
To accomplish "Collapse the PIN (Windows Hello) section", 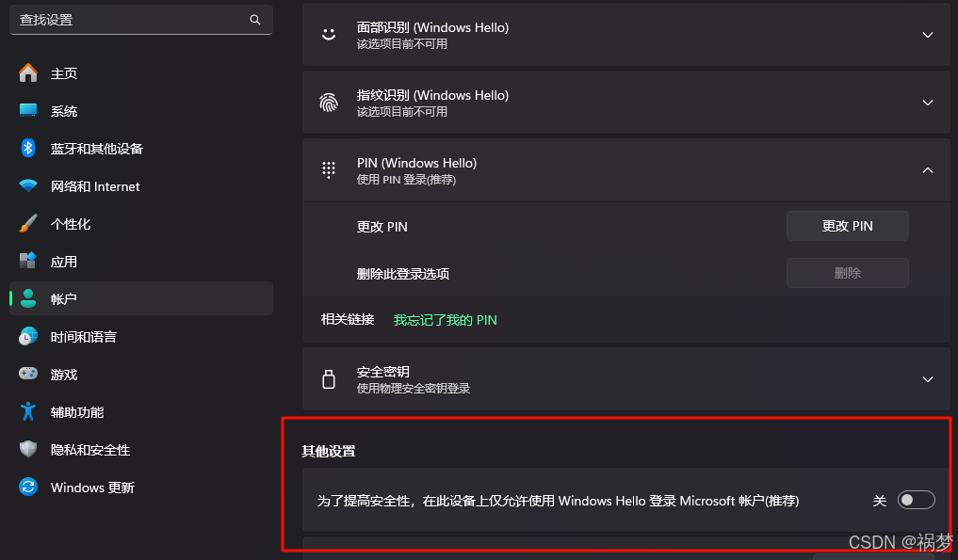I will pos(928,170).
